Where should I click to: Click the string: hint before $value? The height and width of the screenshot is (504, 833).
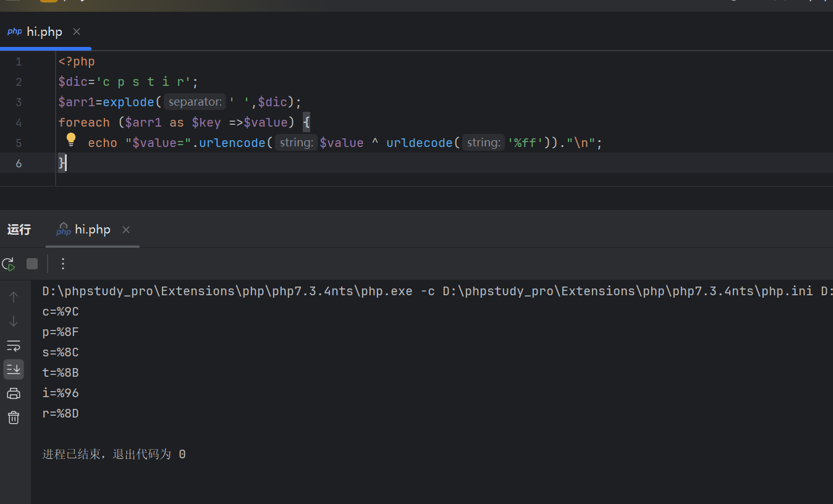(296, 143)
